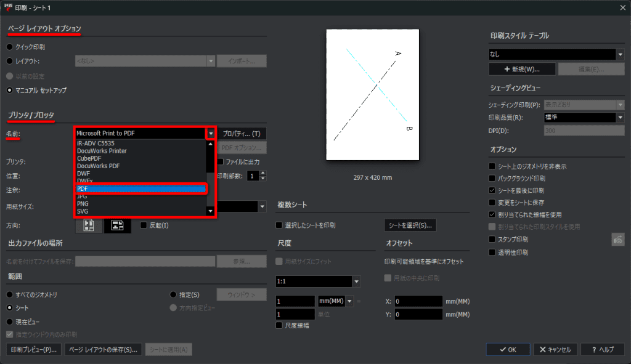The width and height of the screenshot is (631, 364).
Task: Toggle シートを最後に印刷 checkbox
Action: click(492, 190)
